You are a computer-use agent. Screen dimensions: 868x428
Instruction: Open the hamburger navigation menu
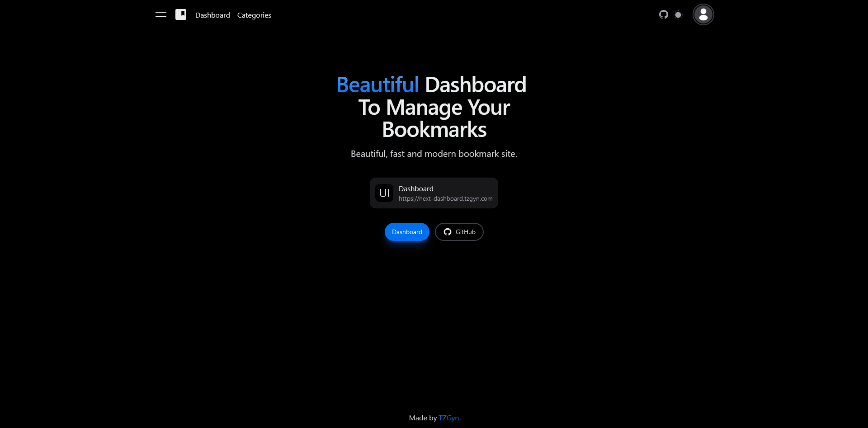160,14
